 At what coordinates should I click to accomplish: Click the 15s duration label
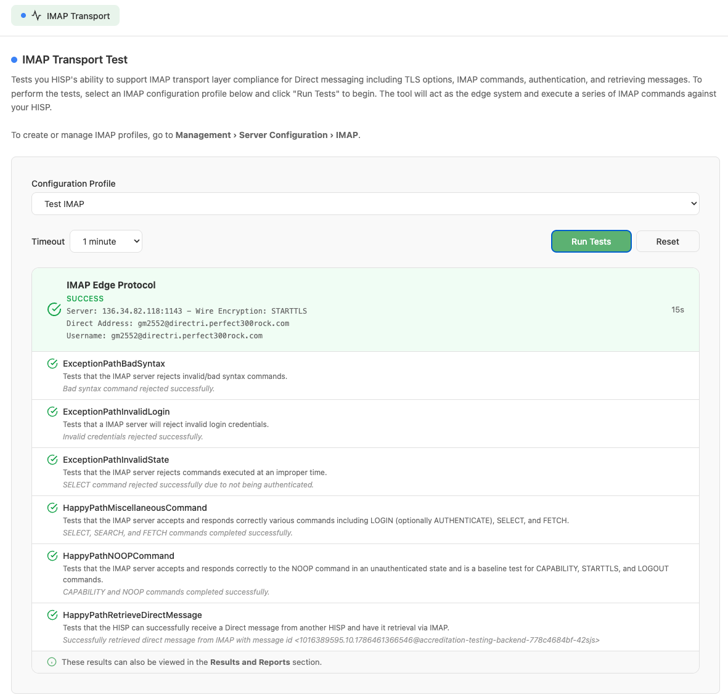click(x=677, y=309)
